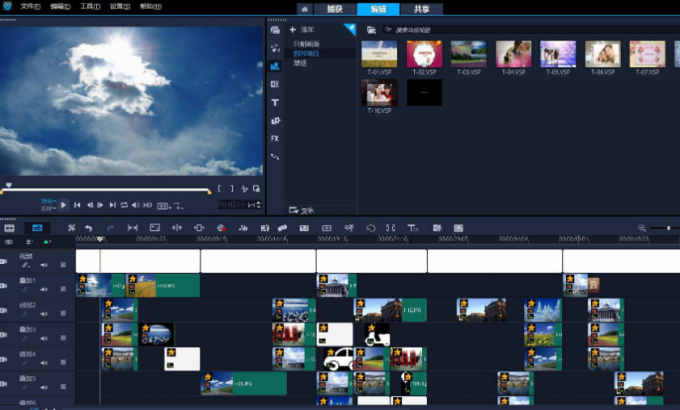Toggle ripple editing on video track

pyautogui.click(x=63, y=265)
